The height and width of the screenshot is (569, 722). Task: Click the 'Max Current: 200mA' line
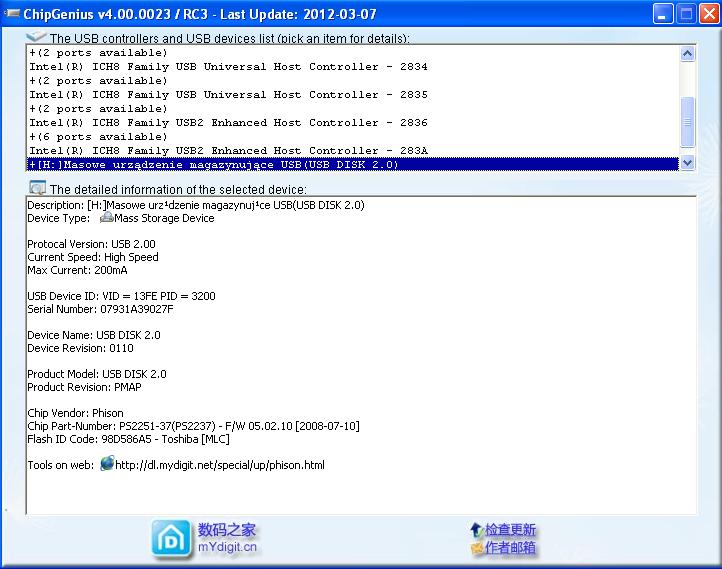pyautogui.click(x=77, y=270)
